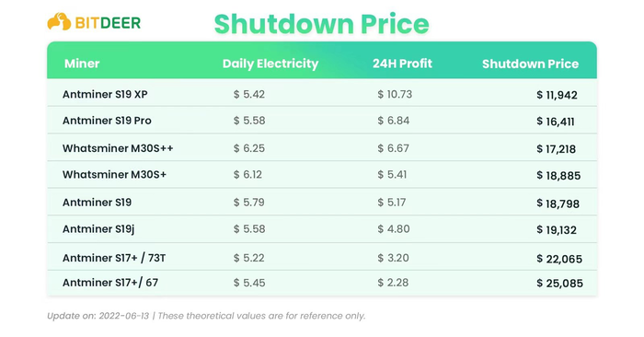Screen dimensions: 644x337
Task: Click the BITDEER brand name text
Action: tap(108, 23)
